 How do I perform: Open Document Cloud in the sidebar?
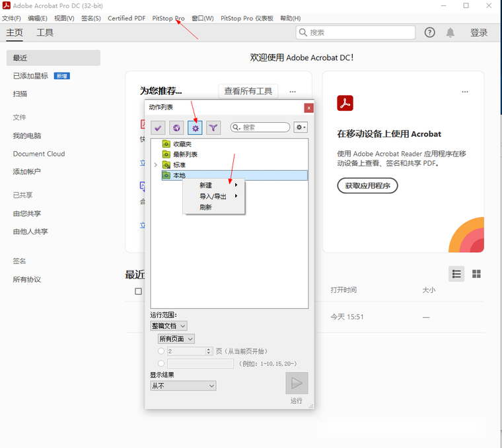pyautogui.click(x=39, y=154)
